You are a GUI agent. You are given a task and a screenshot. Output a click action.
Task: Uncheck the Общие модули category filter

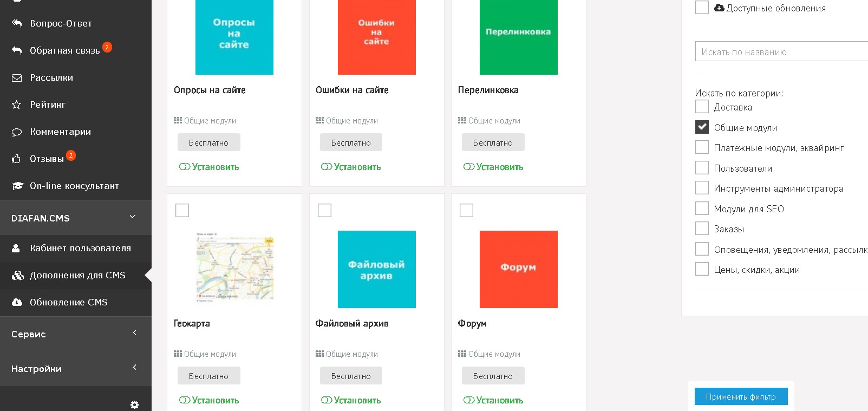click(x=702, y=127)
